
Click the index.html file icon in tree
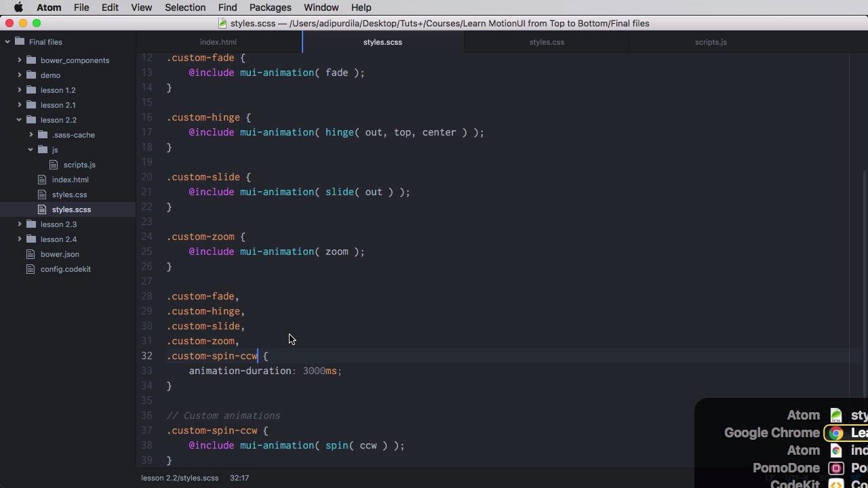click(43, 180)
